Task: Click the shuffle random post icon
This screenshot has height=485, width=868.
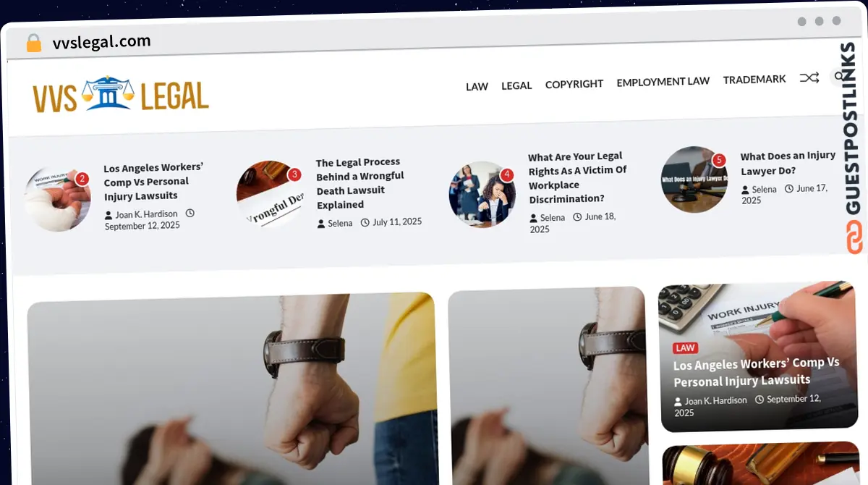Action: pos(809,77)
